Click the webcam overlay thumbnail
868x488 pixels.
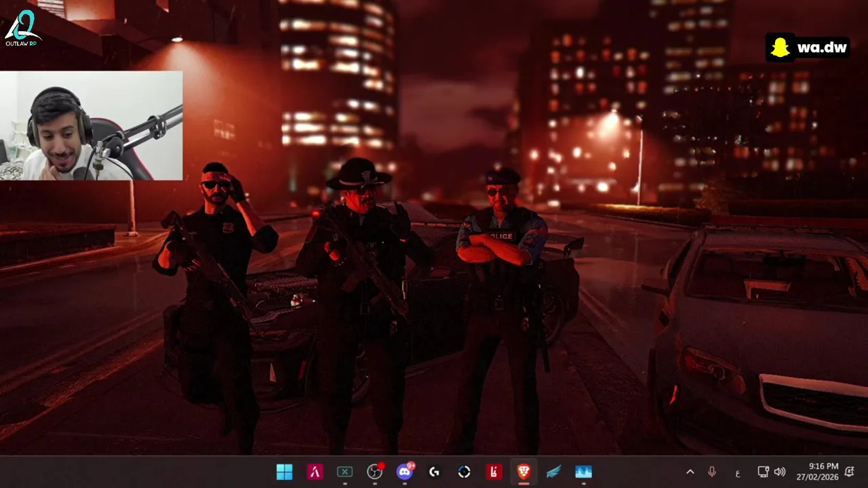[x=92, y=126]
